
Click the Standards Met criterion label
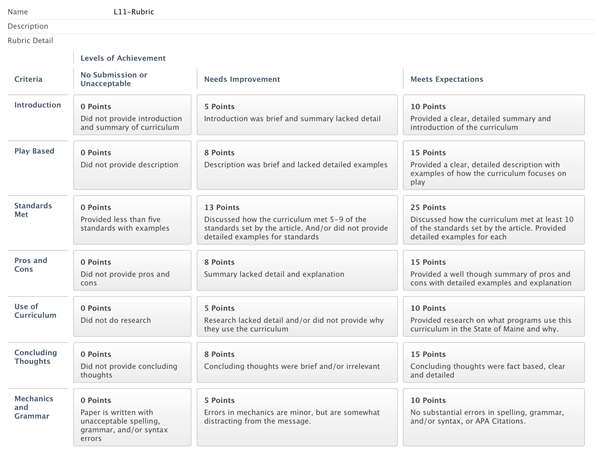click(x=33, y=210)
